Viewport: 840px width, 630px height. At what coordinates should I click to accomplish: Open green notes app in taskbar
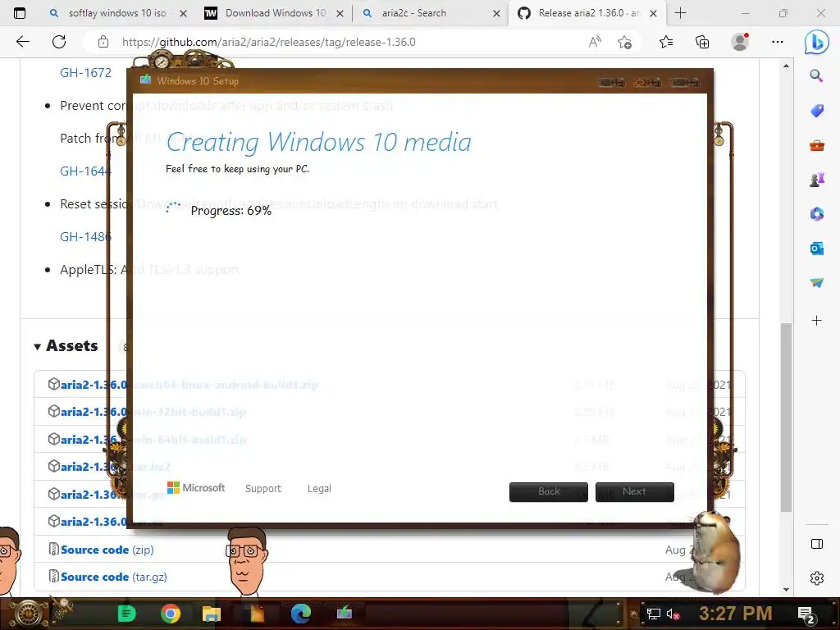coord(126,614)
